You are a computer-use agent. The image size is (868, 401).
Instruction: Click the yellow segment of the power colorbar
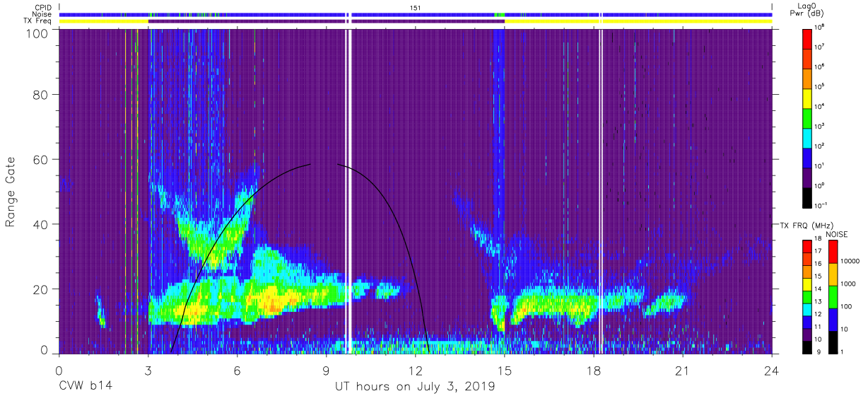(x=808, y=98)
